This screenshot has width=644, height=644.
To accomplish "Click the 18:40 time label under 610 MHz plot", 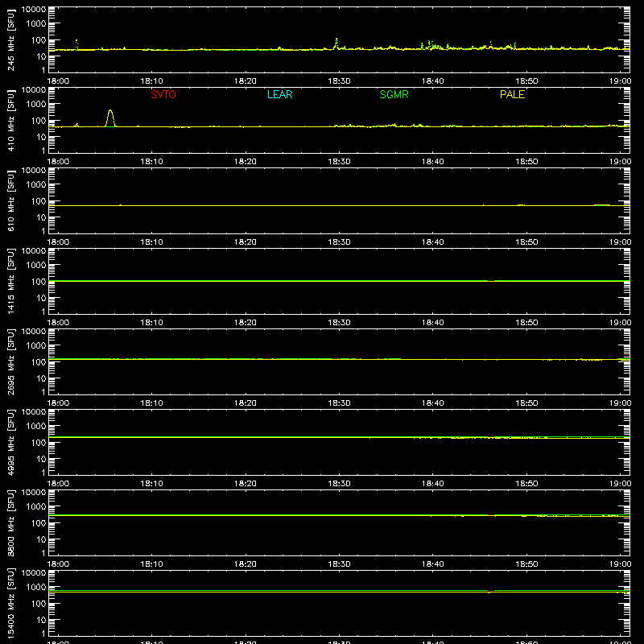I will click(x=433, y=242).
